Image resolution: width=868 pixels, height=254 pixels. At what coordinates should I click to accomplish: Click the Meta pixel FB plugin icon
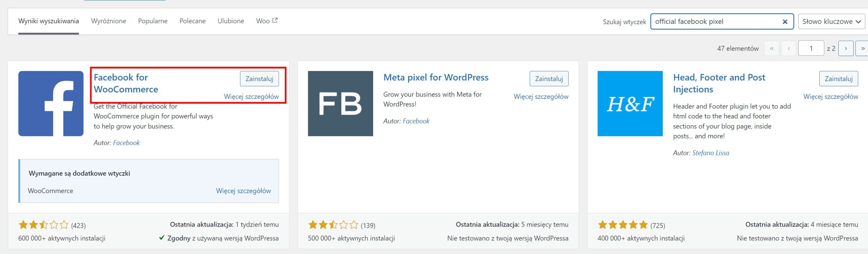coord(340,103)
